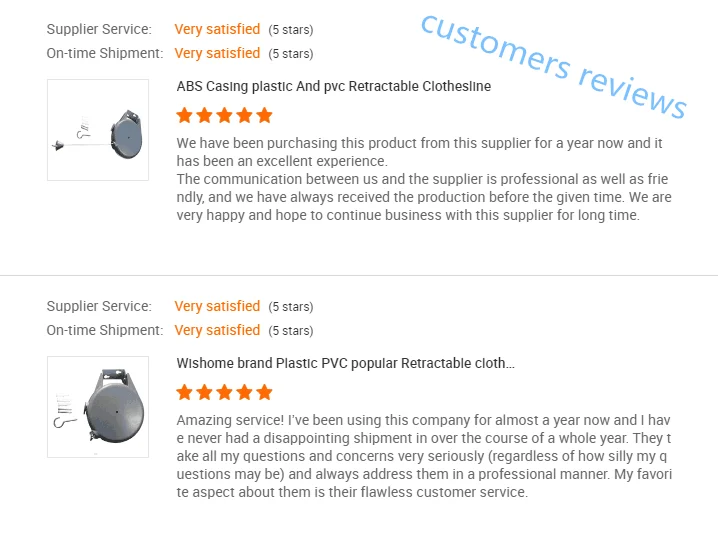Click fifth star of ABS Casing review rating

[x=264, y=115]
